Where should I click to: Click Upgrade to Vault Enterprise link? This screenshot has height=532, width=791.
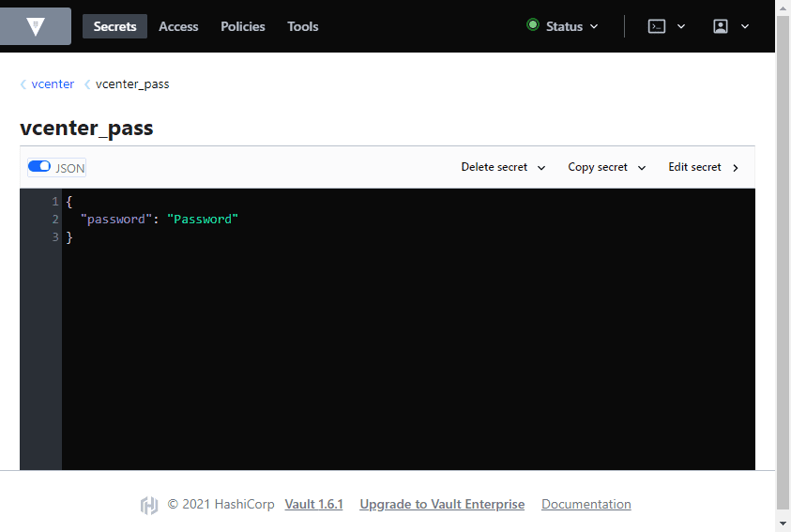coord(442,504)
